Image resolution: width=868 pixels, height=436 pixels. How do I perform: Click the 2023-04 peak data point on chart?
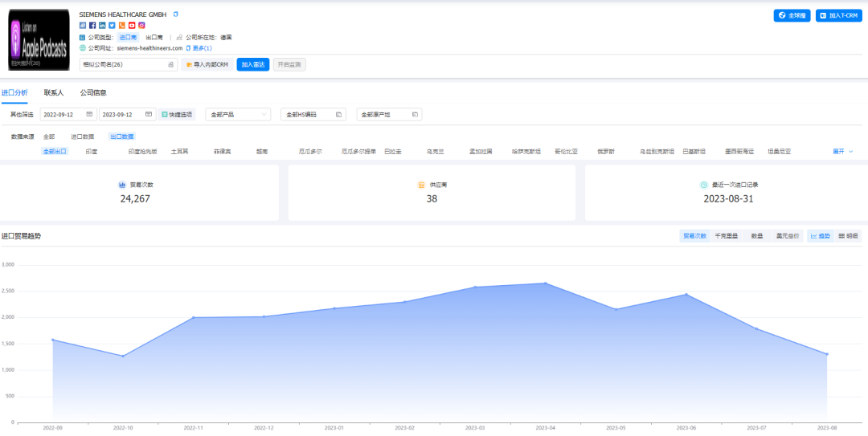point(545,283)
